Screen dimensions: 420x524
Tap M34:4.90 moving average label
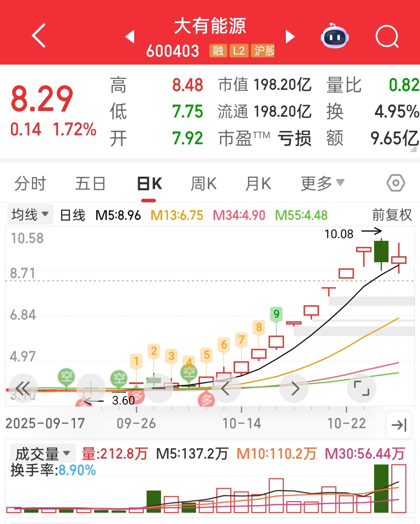pos(239,215)
